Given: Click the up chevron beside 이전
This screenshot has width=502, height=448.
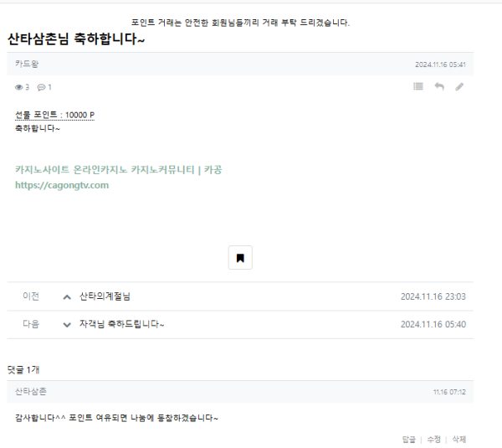Looking at the screenshot, I should pos(67,297).
